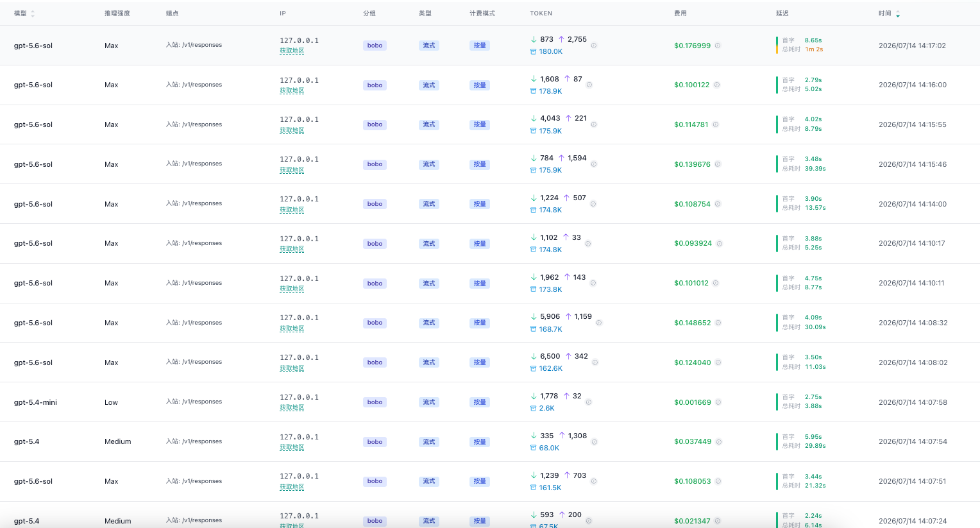Click the 按量 billing tag in 14:15:46 row

[480, 164]
